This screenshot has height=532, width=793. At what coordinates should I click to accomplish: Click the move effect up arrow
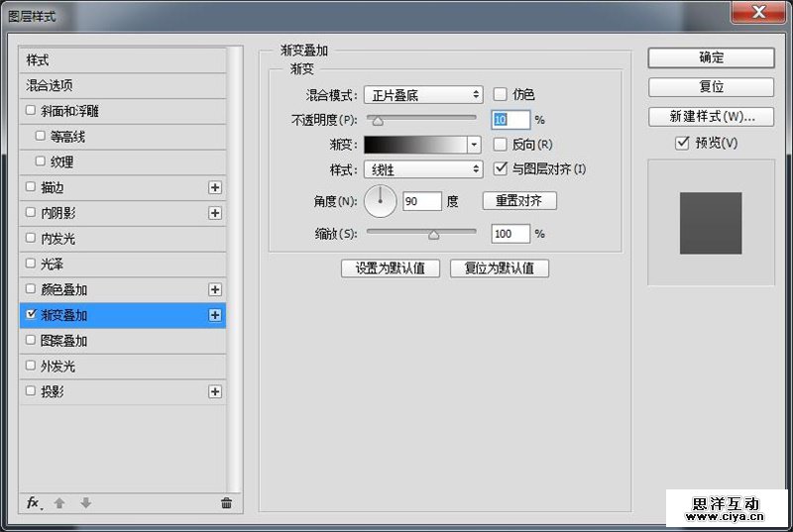point(59,503)
